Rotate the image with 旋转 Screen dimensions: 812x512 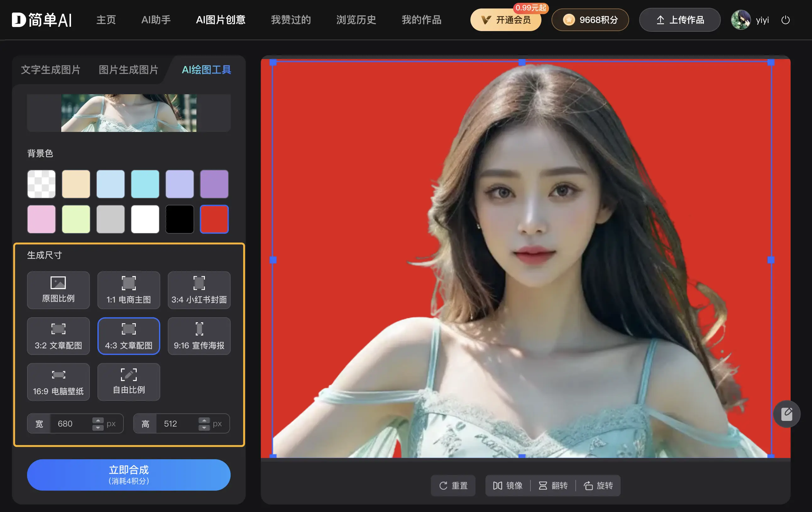pos(598,485)
